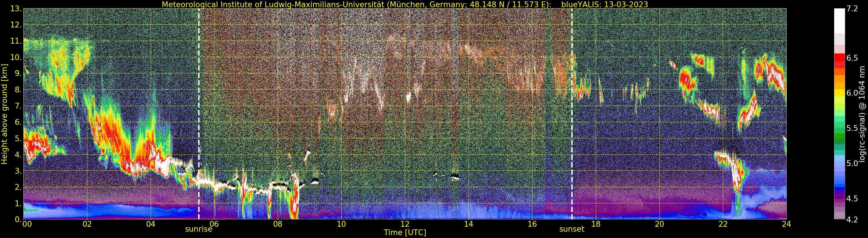This screenshot has width=868, height=238.
Task: Click the '10.' height axis tick label
Action: (16, 57)
